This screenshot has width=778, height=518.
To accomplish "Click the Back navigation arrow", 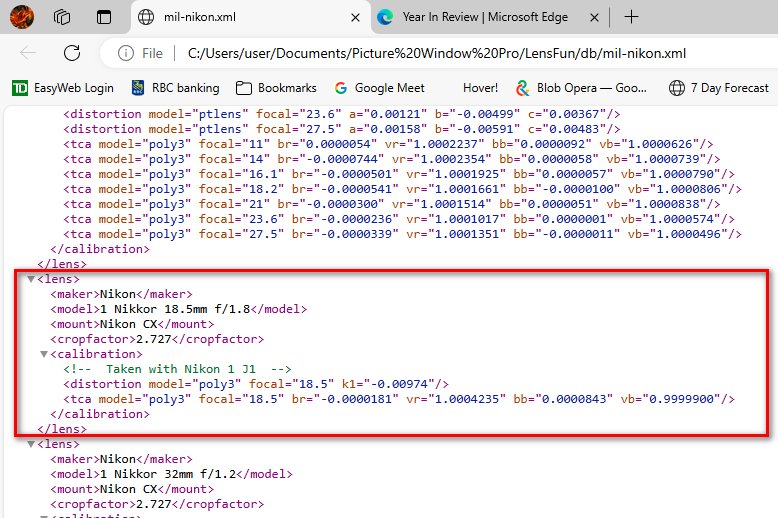I will tap(28, 53).
